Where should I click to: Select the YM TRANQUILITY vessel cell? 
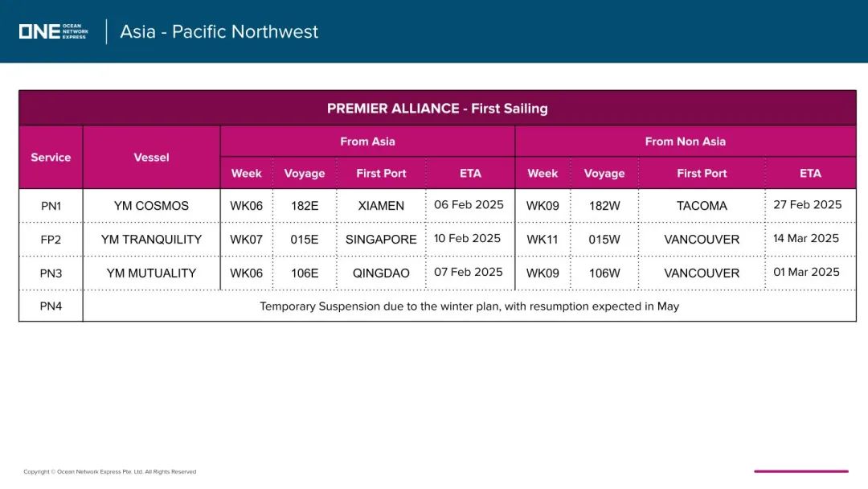click(x=151, y=240)
